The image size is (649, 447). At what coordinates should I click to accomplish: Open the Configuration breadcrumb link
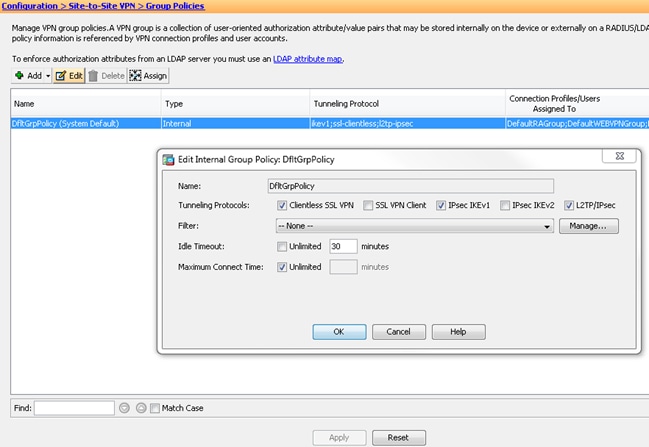point(30,6)
